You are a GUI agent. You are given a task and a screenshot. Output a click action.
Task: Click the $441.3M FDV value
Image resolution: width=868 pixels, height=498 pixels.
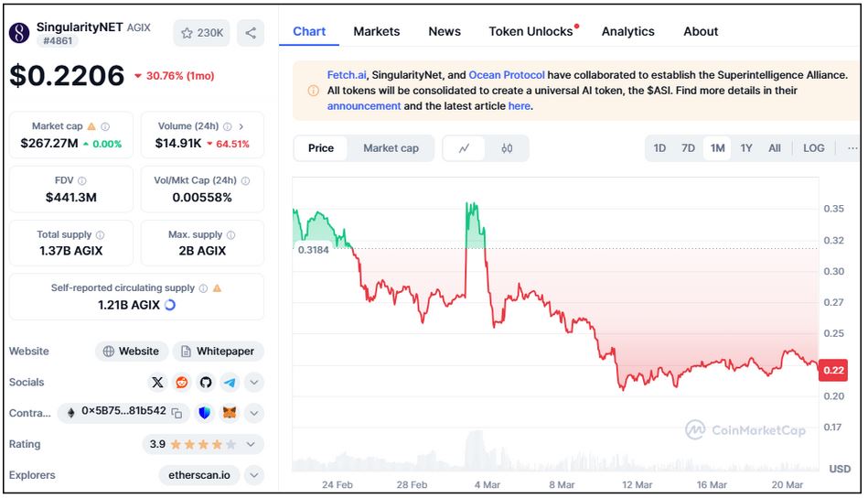[x=70, y=197]
